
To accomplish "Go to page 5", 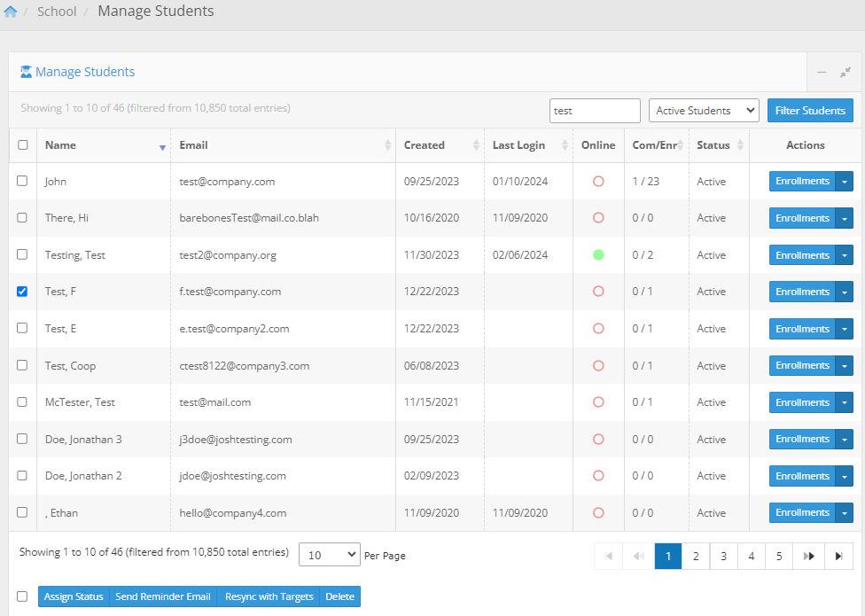I will 779,556.
